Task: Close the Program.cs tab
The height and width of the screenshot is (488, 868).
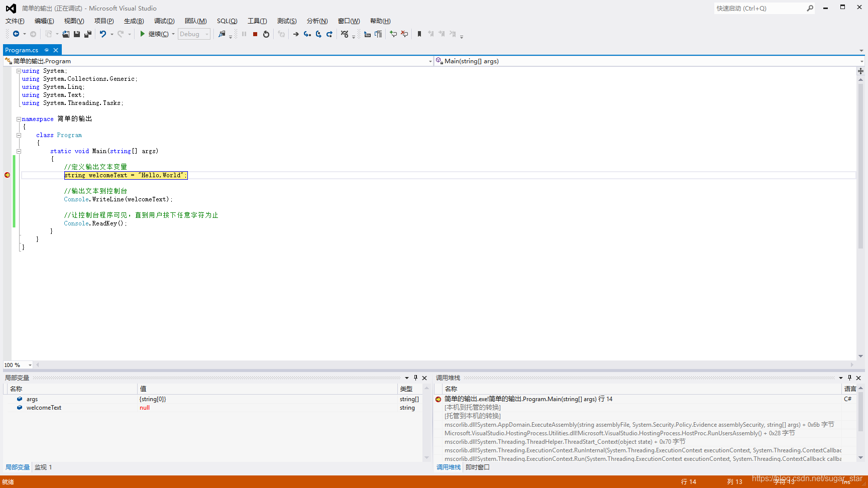Action: [56, 50]
